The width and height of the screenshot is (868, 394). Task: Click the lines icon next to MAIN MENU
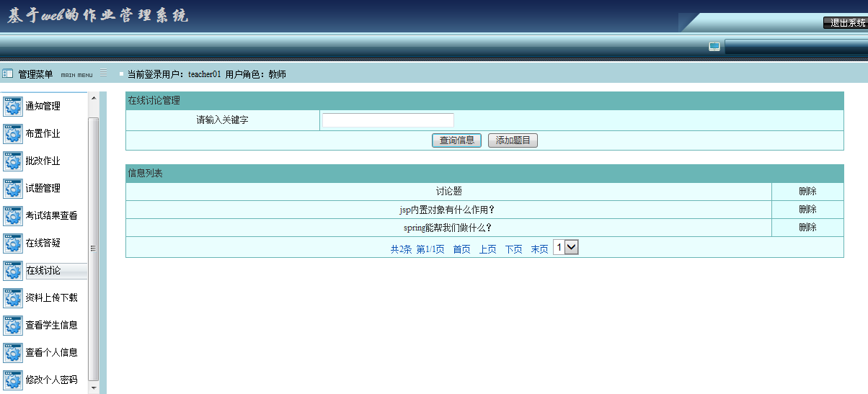coord(103,73)
